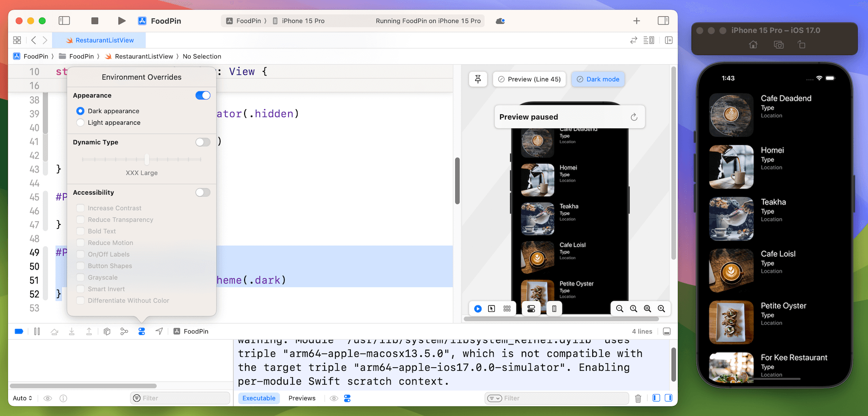Click the Dark mode preview button
Viewport: 868px width, 416px height.
pyautogui.click(x=598, y=79)
